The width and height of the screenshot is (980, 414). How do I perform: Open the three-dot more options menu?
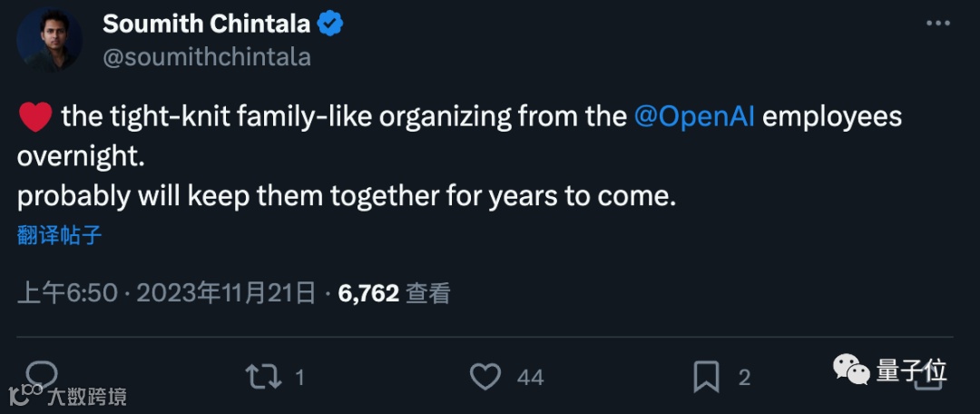(x=940, y=25)
